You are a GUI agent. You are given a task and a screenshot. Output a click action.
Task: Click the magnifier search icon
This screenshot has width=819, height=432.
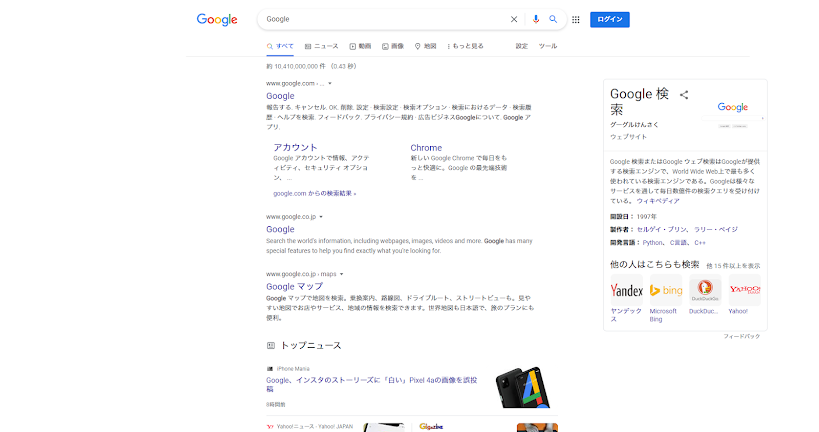pos(553,19)
